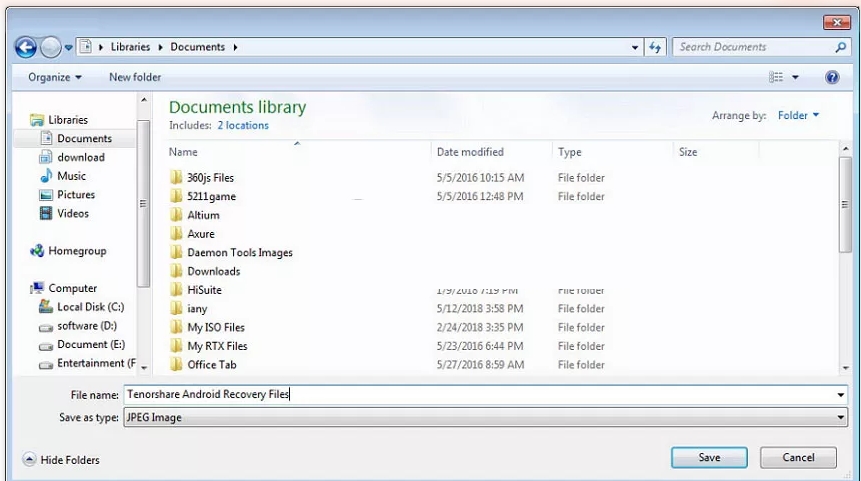Open the Organize menu
Image resolution: width=861 pixels, height=481 pixels.
coord(55,77)
